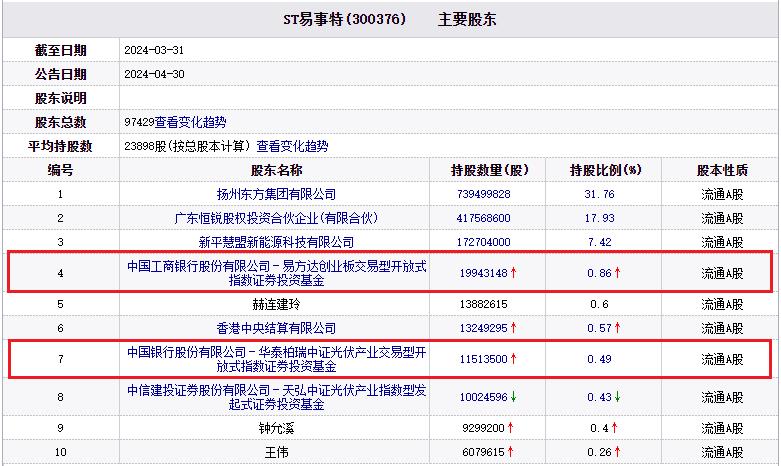781x466 pixels.
Task: Click the red up arrow beside 0.86
Action: 617,272
